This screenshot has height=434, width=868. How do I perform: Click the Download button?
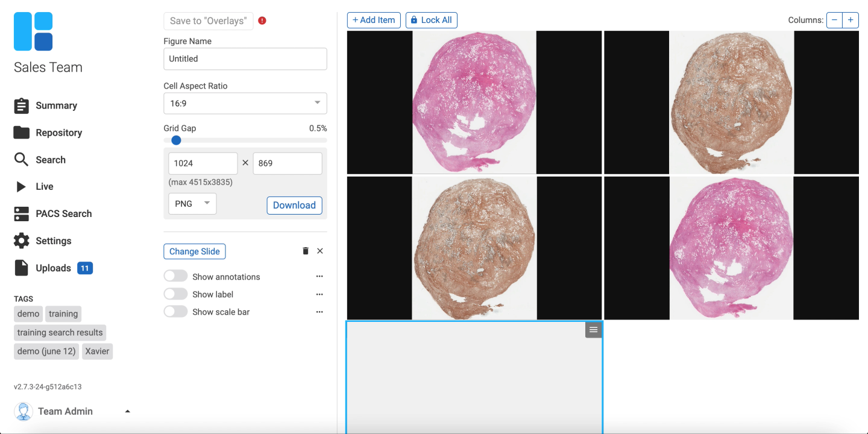point(294,205)
